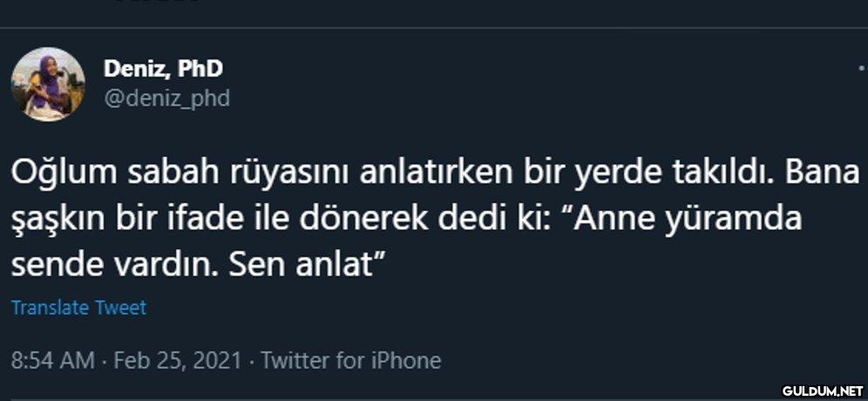
Task: Click the cut-off Tweet header at top
Action: pos(157,3)
